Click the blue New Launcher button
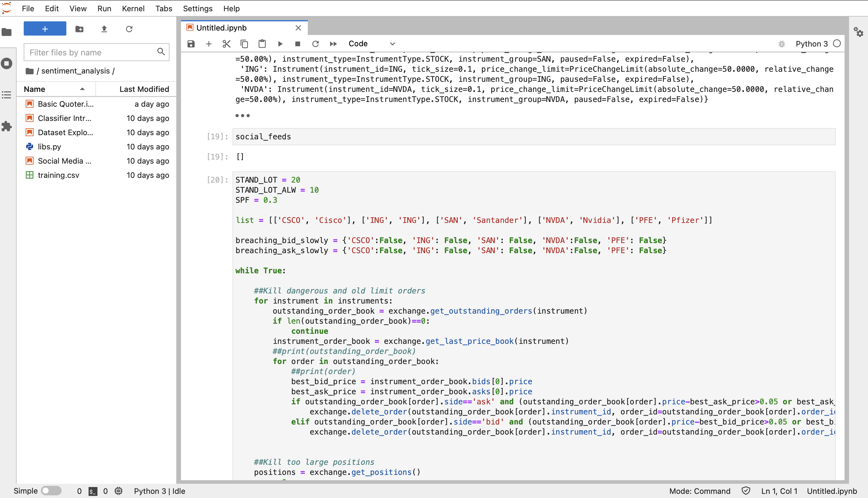Screen dimensions: 868x498 (45, 29)
